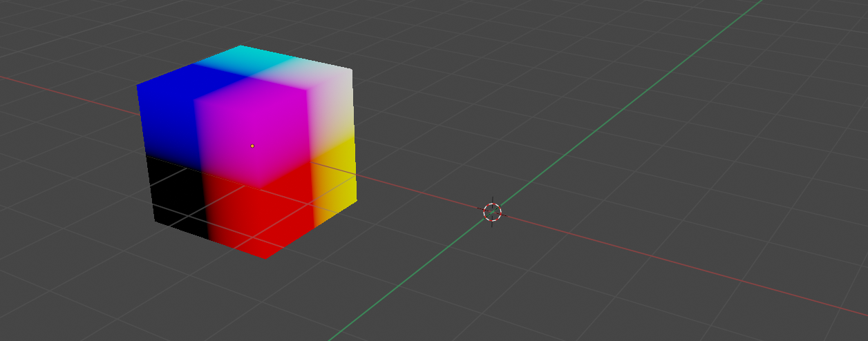Image resolution: width=868 pixels, height=341 pixels.
Task: Click the cube's orange origin point
Action: [252, 146]
